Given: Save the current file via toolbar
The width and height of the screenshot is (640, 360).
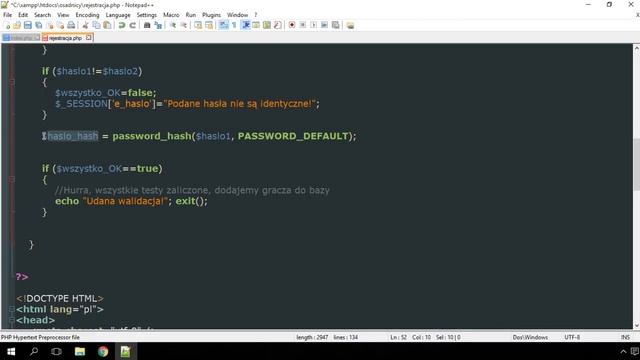Looking at the screenshot, I should (x=28, y=25).
